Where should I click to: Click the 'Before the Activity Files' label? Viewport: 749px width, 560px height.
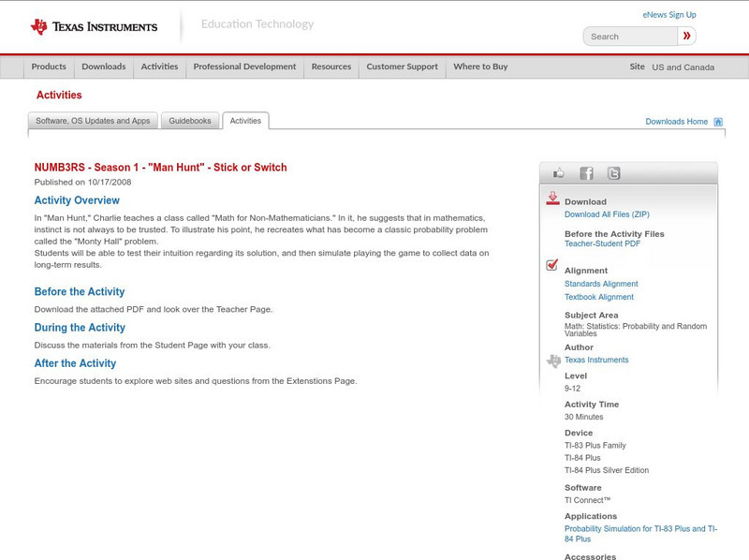coord(614,234)
